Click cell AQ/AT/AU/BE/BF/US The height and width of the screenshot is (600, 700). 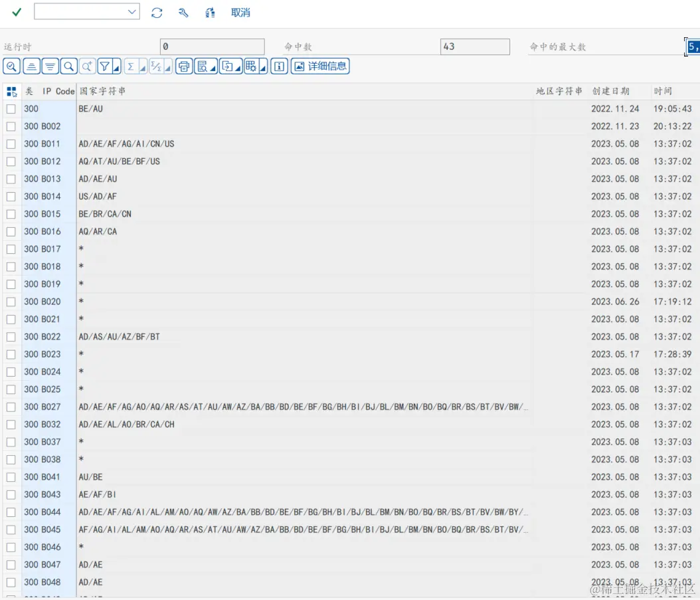coord(119,161)
